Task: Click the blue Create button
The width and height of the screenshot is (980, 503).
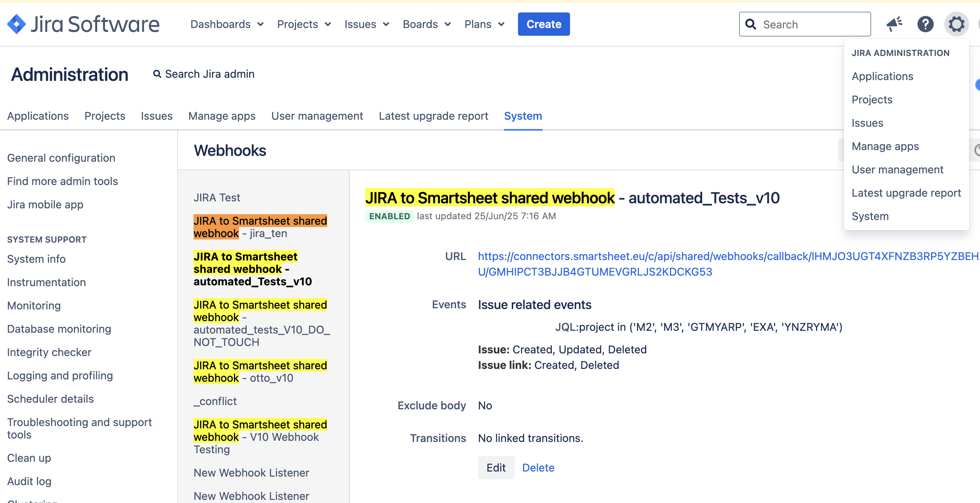Action: click(x=544, y=24)
